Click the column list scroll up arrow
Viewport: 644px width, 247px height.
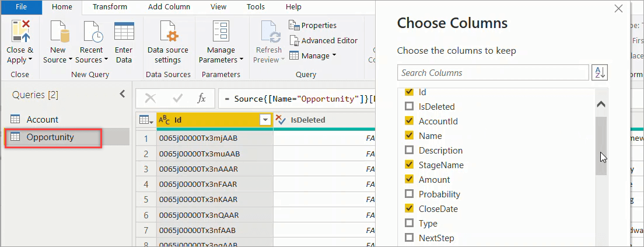601,104
